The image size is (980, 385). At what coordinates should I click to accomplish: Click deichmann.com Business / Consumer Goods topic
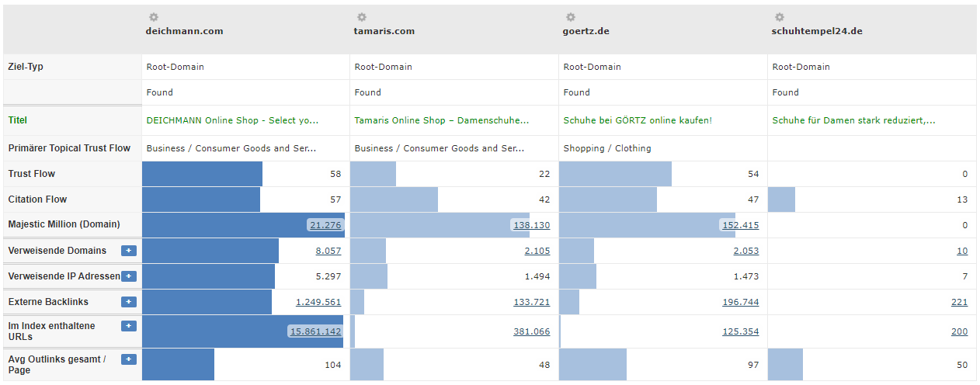coord(231,148)
